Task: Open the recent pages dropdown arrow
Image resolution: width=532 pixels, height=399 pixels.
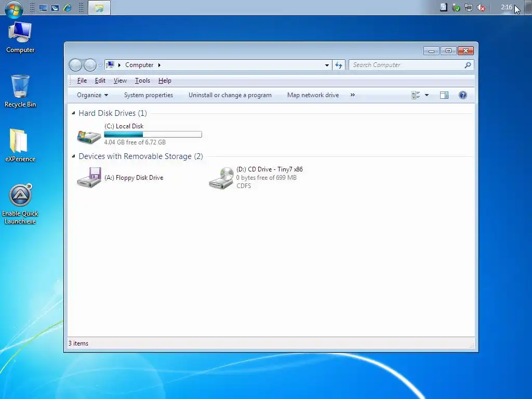Action: coord(100,65)
